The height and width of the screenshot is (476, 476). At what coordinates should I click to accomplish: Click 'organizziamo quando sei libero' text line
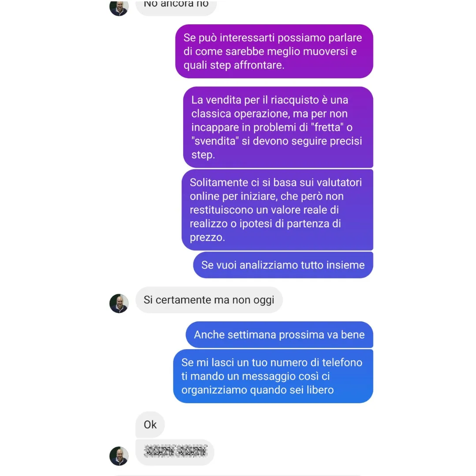click(257, 390)
